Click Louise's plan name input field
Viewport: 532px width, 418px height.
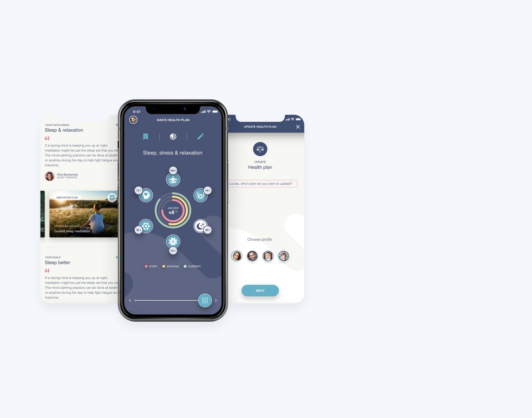[x=260, y=184]
